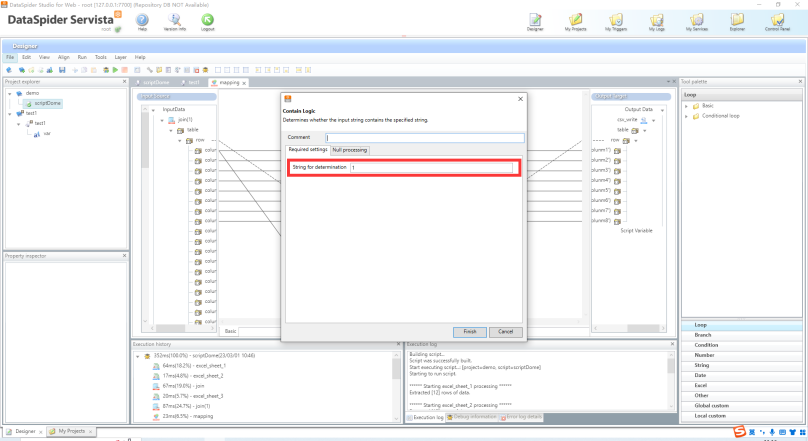Open the Help icon in the header

[x=142, y=21]
